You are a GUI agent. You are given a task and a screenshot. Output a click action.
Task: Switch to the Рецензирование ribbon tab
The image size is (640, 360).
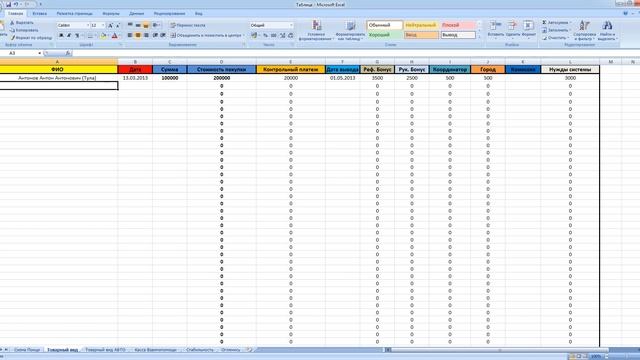169,13
